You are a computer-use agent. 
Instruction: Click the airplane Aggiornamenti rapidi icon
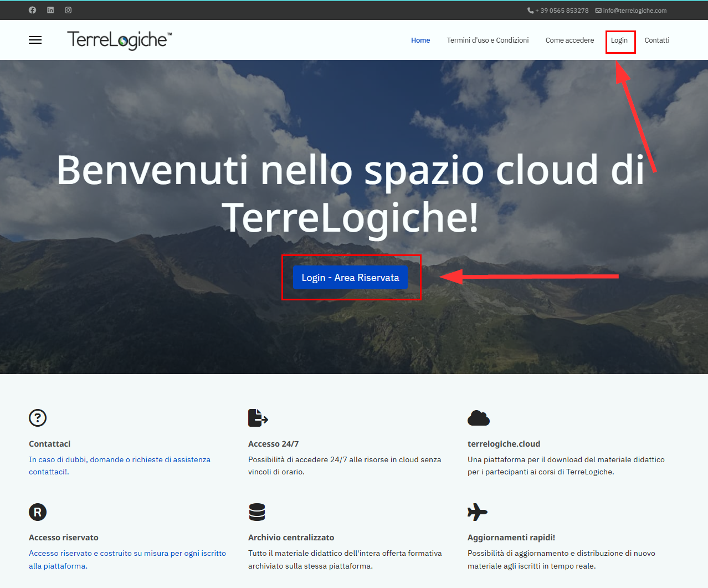tap(478, 512)
